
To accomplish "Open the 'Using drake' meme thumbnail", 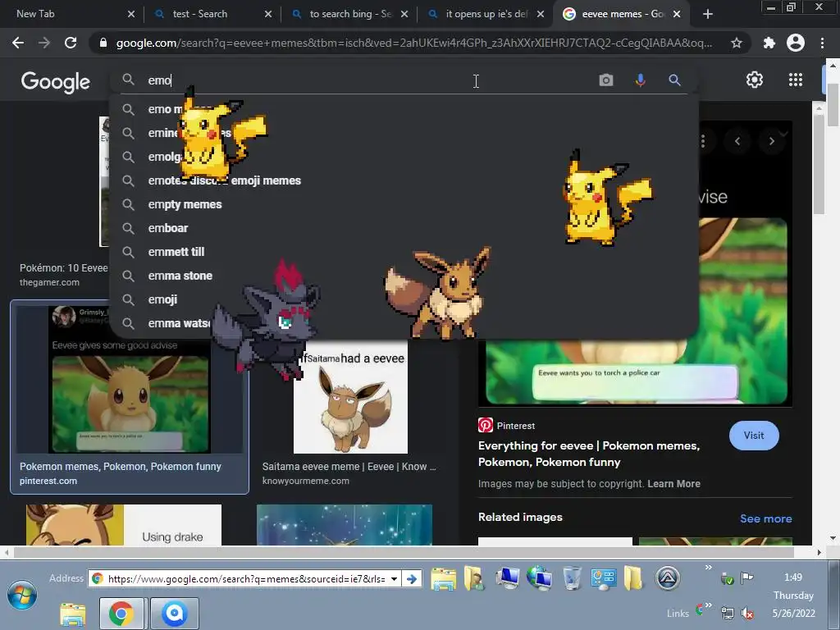I will (x=124, y=525).
